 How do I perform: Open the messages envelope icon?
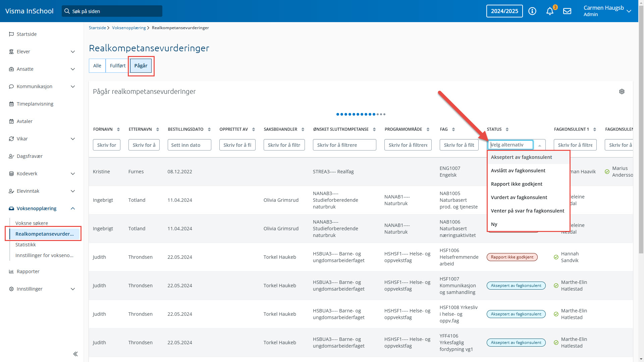[x=567, y=11]
